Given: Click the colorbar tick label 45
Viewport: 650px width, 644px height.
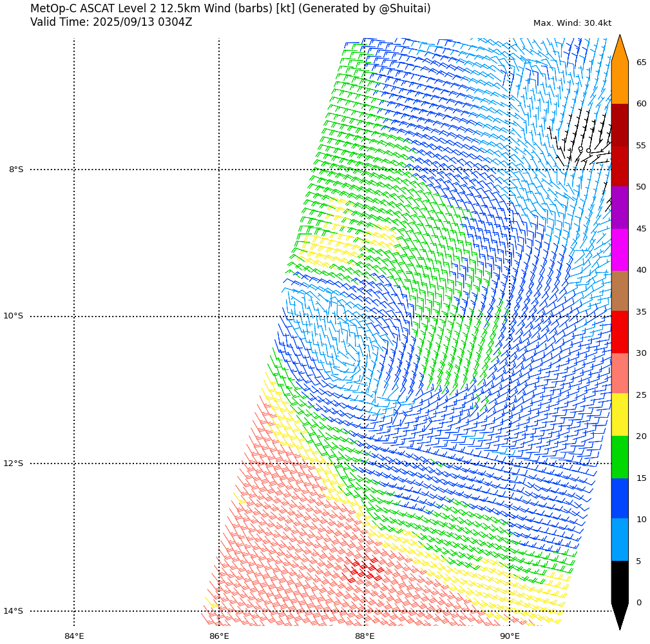Looking at the screenshot, I should [x=641, y=229].
